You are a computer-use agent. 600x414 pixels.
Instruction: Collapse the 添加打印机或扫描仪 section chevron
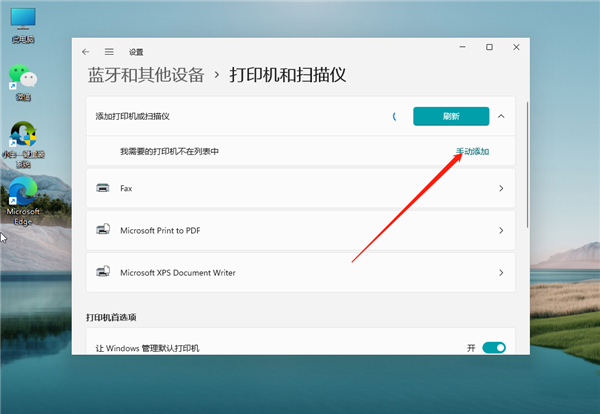click(501, 116)
